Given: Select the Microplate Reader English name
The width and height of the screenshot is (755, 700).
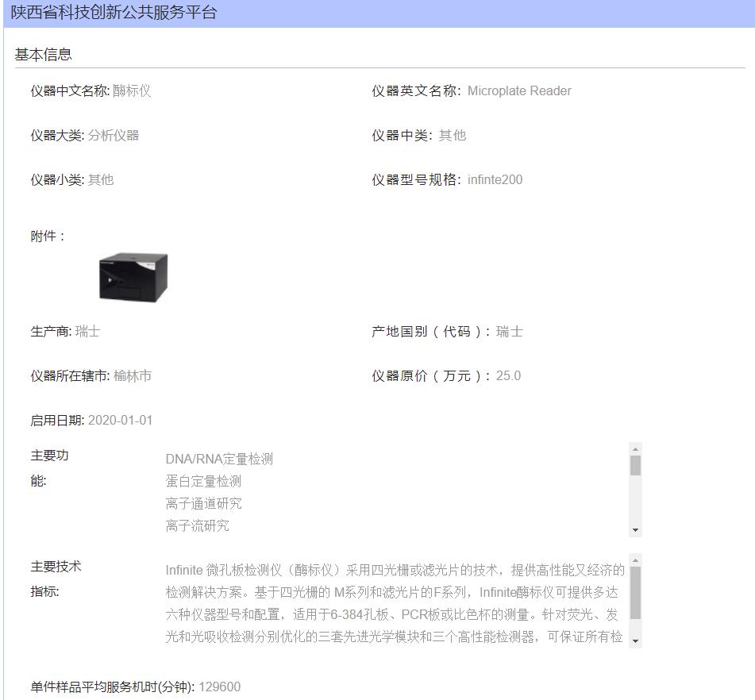Looking at the screenshot, I should point(519,90).
